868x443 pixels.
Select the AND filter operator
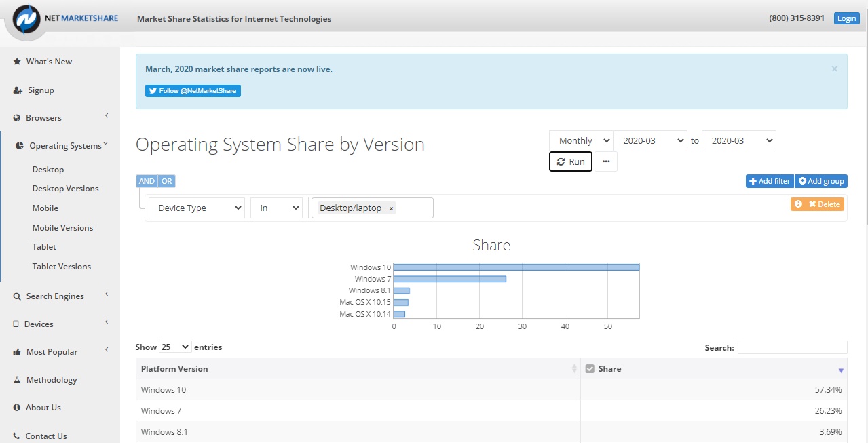pos(147,181)
